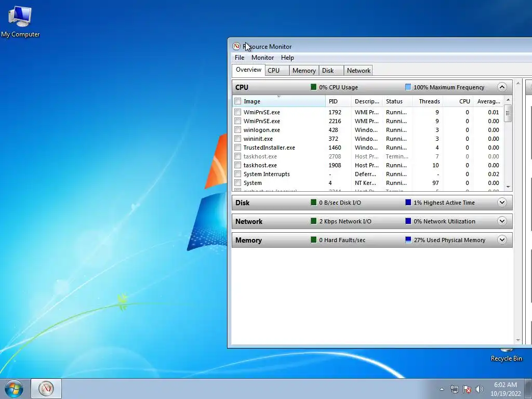This screenshot has width=532, height=399.
Task: Collapse the CPU section
Action: (x=502, y=87)
